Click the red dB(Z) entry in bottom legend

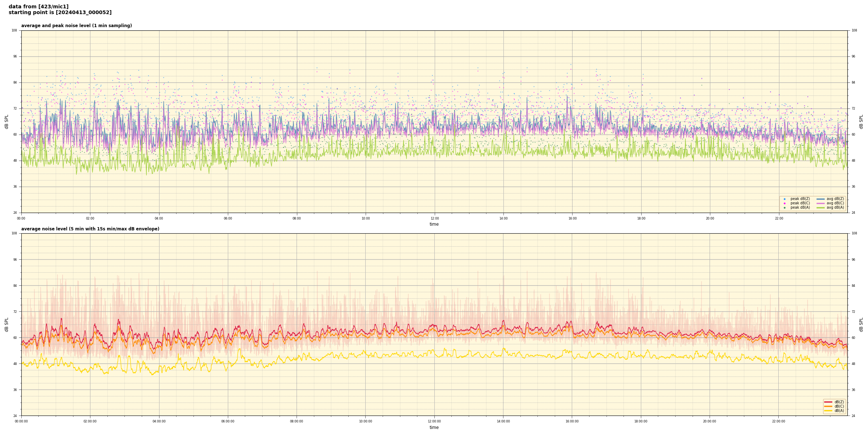[x=834, y=402]
